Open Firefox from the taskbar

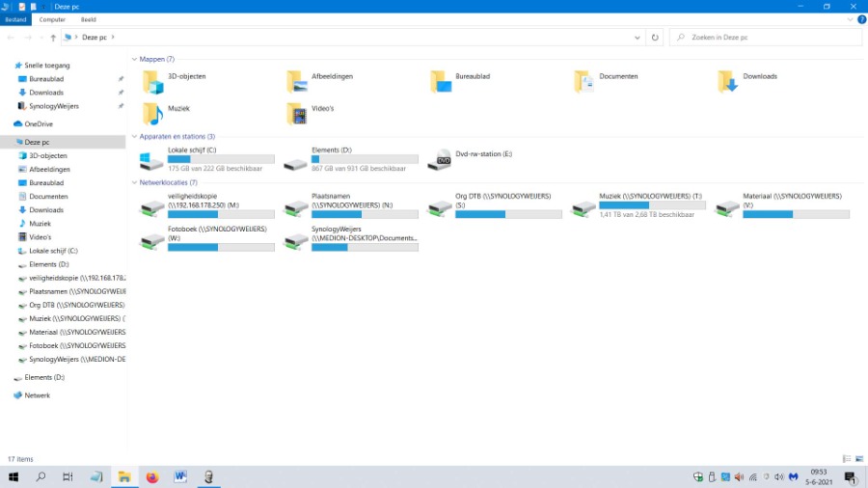(x=152, y=477)
